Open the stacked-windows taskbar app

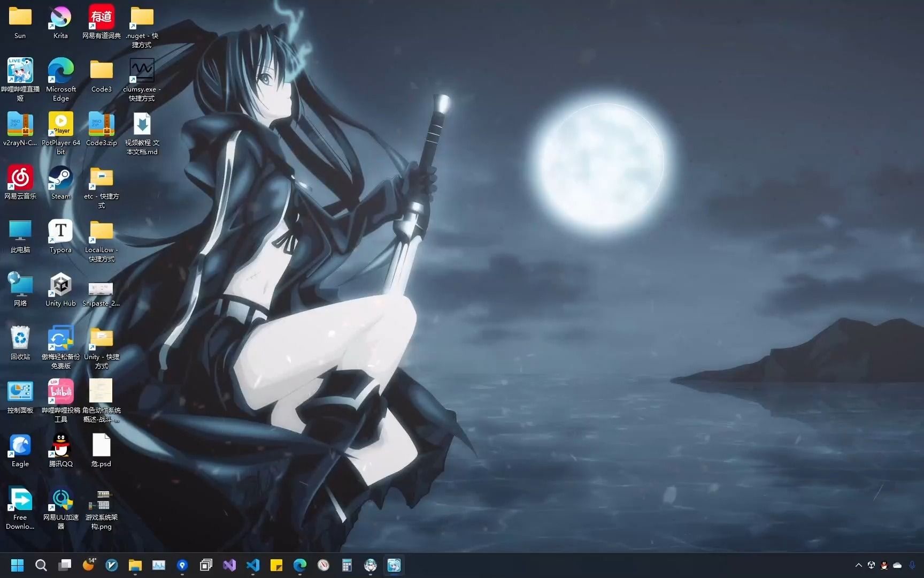click(206, 565)
